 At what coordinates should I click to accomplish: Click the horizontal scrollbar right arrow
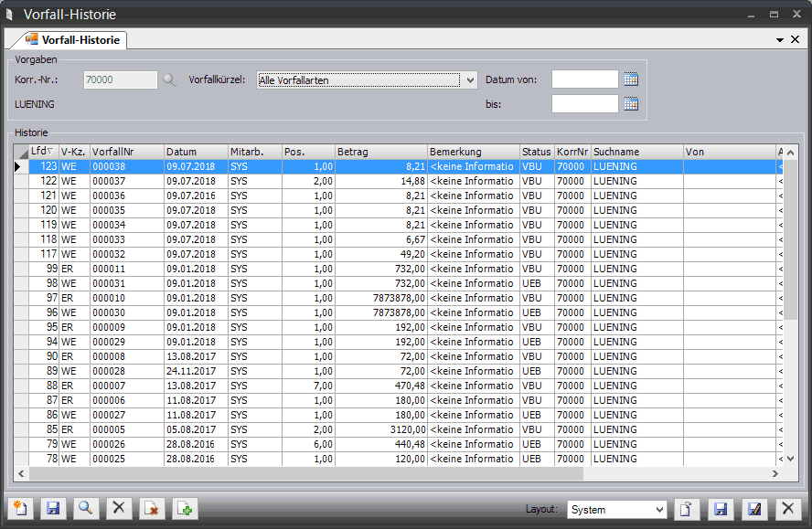pos(775,473)
